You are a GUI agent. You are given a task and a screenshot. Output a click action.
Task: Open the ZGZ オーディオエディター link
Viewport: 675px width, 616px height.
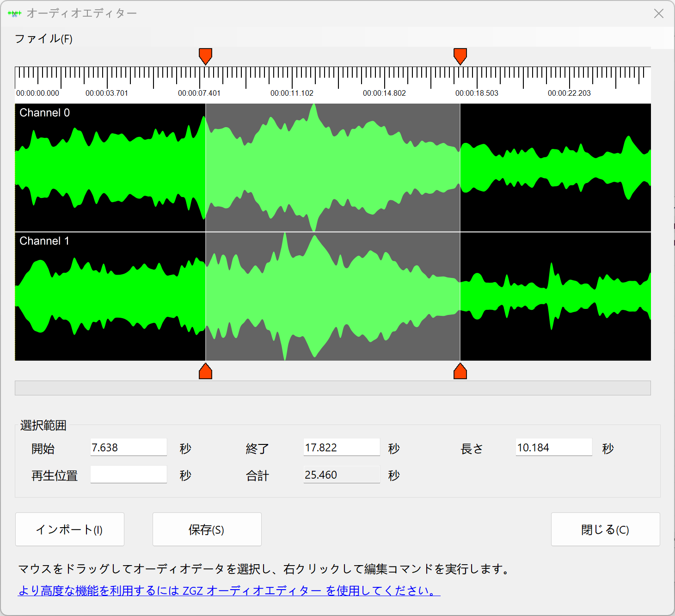click(x=229, y=591)
